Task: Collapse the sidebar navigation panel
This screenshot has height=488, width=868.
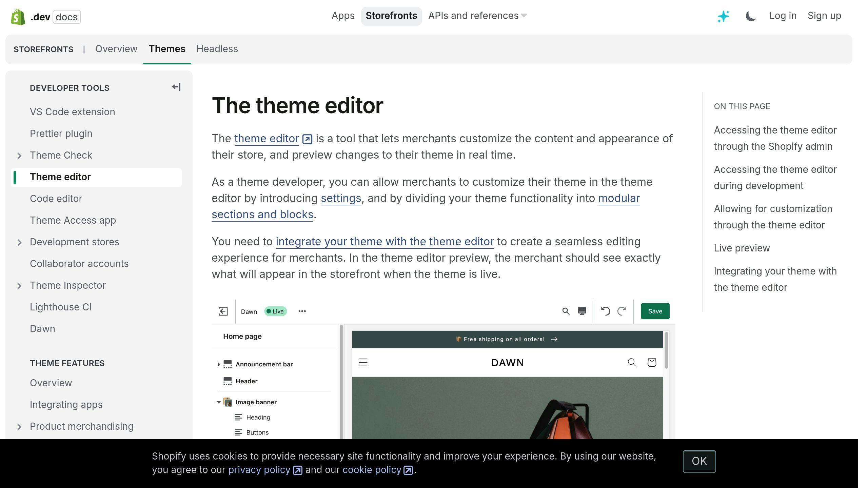Action: coord(176,87)
